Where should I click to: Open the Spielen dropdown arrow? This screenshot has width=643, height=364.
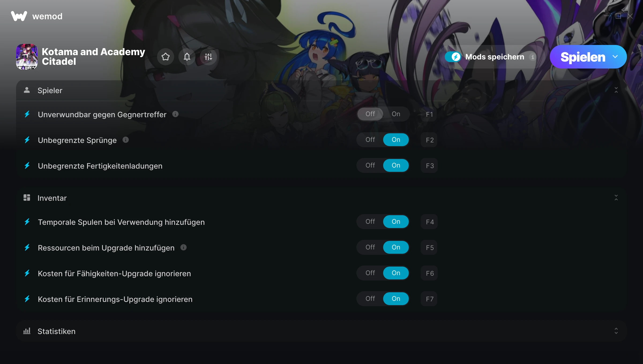pyautogui.click(x=615, y=57)
